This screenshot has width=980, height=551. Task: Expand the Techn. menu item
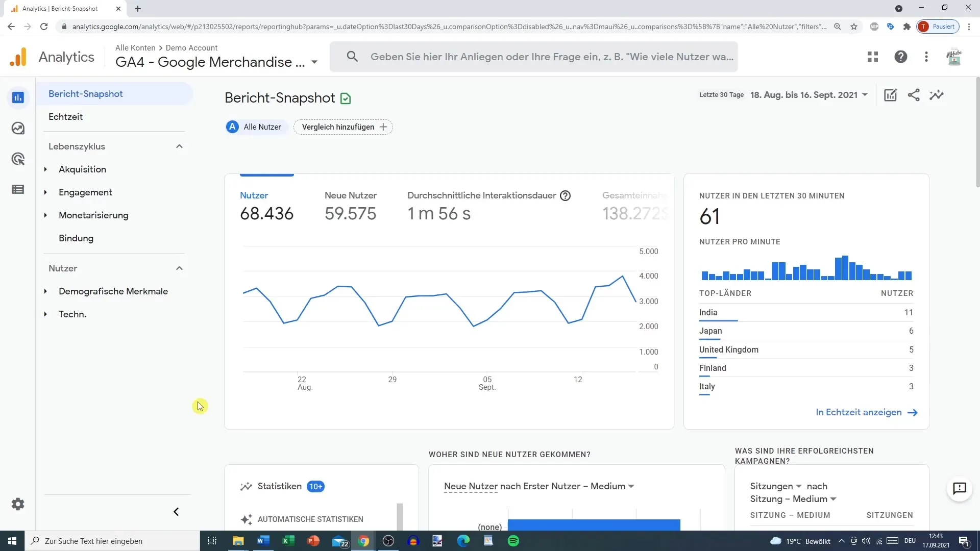(45, 314)
